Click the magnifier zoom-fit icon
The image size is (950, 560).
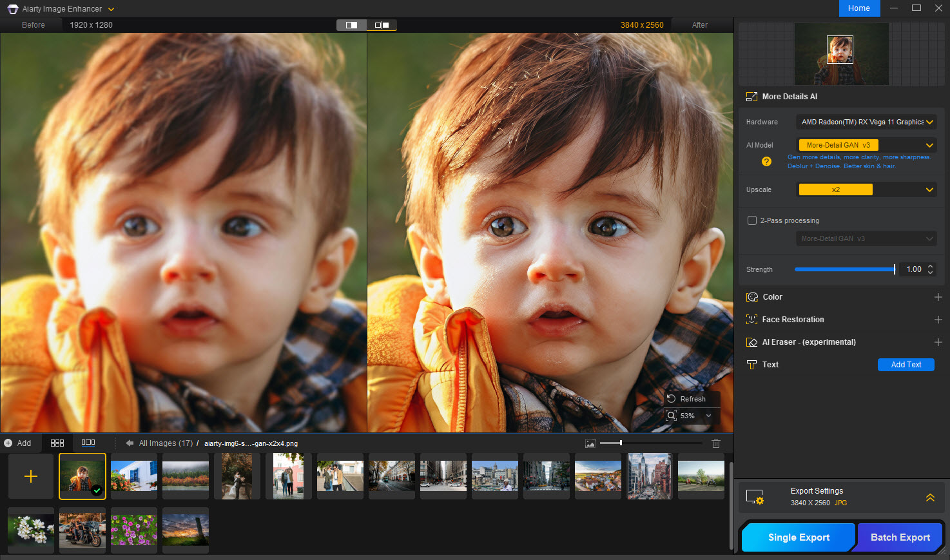click(672, 416)
